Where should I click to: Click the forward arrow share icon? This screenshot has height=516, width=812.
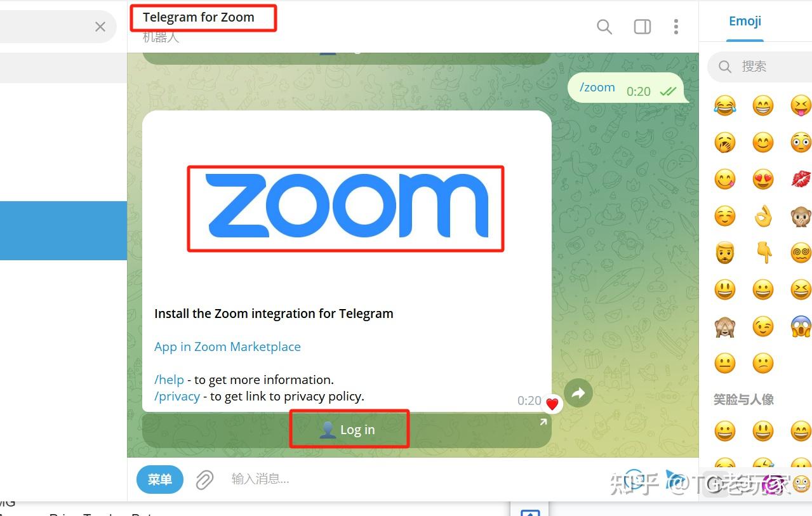(578, 394)
